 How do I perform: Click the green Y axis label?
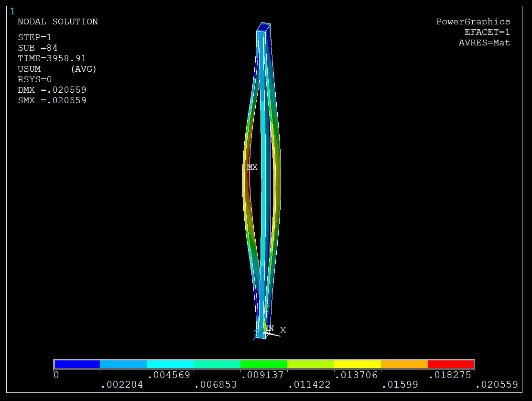[x=267, y=309]
